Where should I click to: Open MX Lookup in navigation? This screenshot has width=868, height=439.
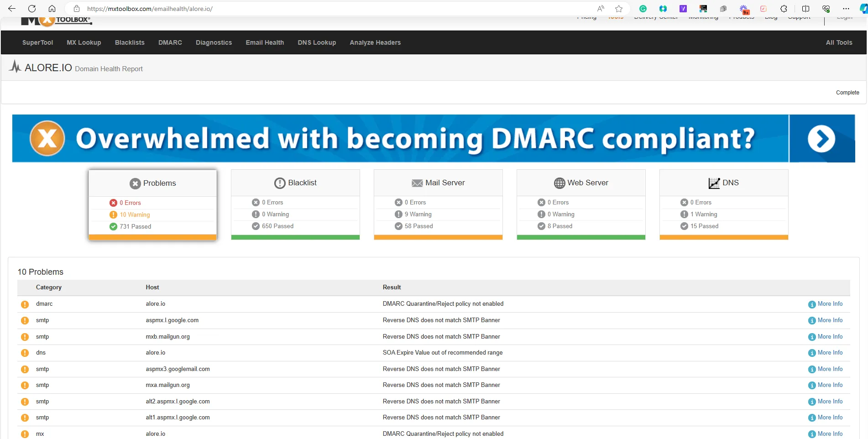(x=84, y=42)
